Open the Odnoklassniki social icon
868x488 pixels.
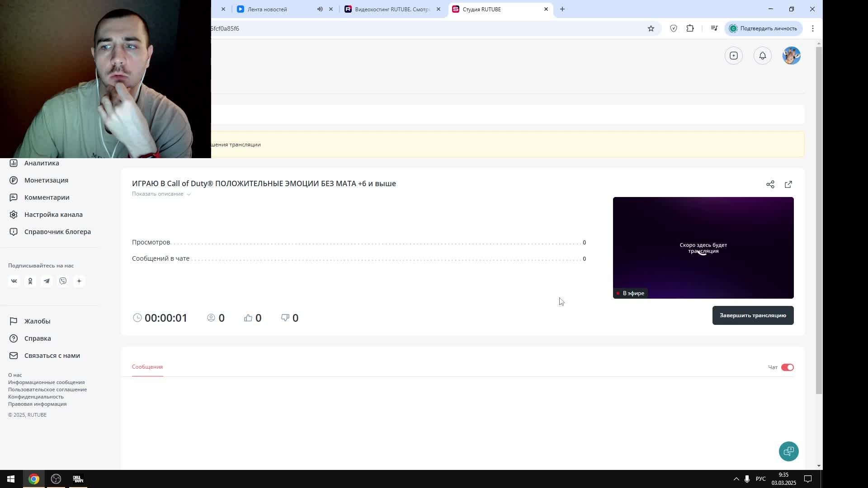point(30,281)
